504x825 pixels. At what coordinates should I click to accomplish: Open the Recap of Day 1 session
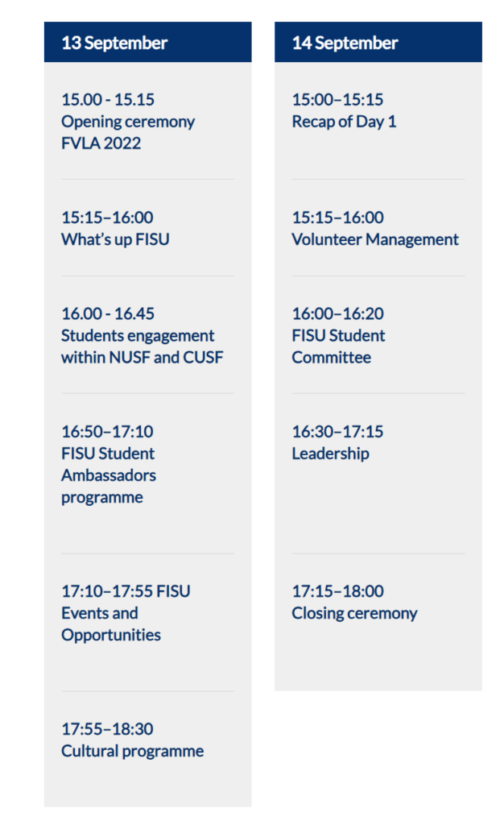(x=344, y=122)
